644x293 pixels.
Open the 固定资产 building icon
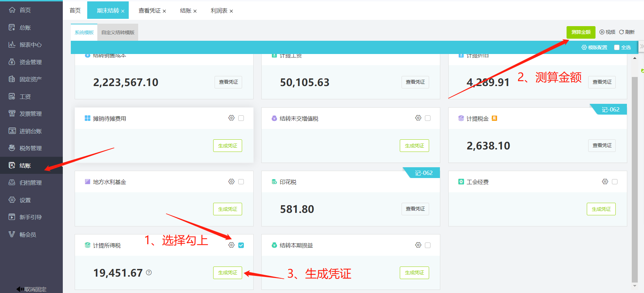pos(12,79)
